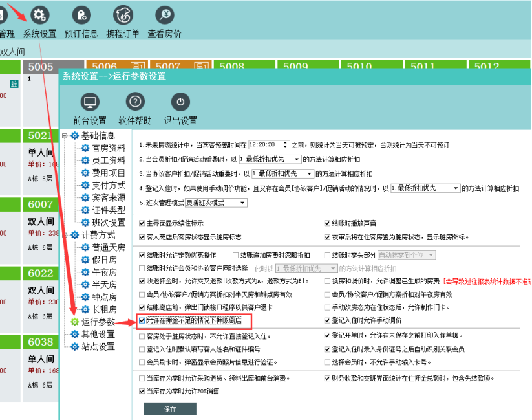The height and width of the screenshot is (420, 532).
Task: Select room 6007 card in background
Action: click(41, 230)
